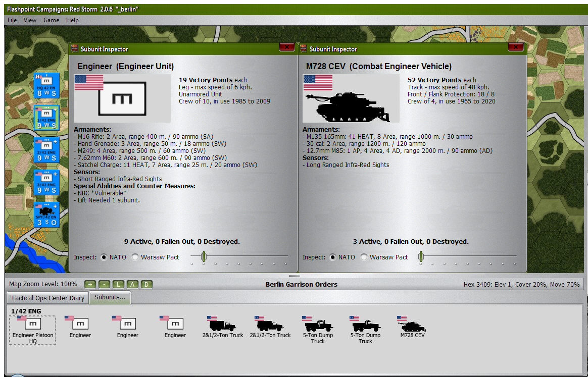Click the 19 Victory Points text
Viewport: 588px width, 377px height.
coord(207,80)
